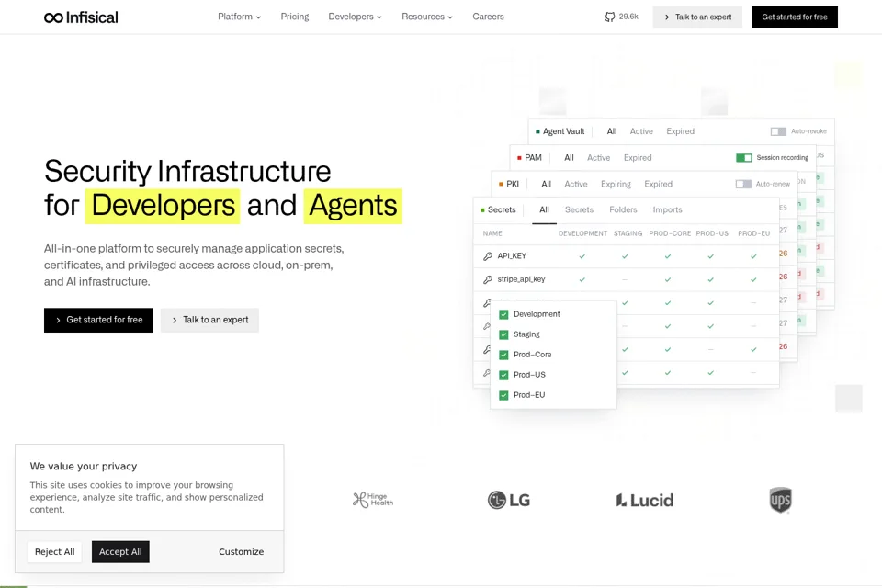This screenshot has width=882, height=588.
Task: Click the LG logo
Action: [509, 500]
